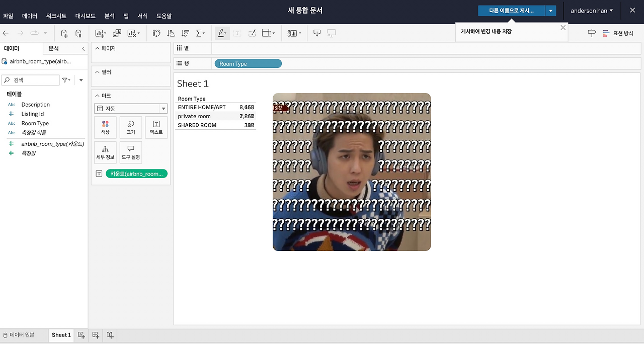The image size is (644, 344).
Task: Click the pause auto updates icon
Action: 78,33
